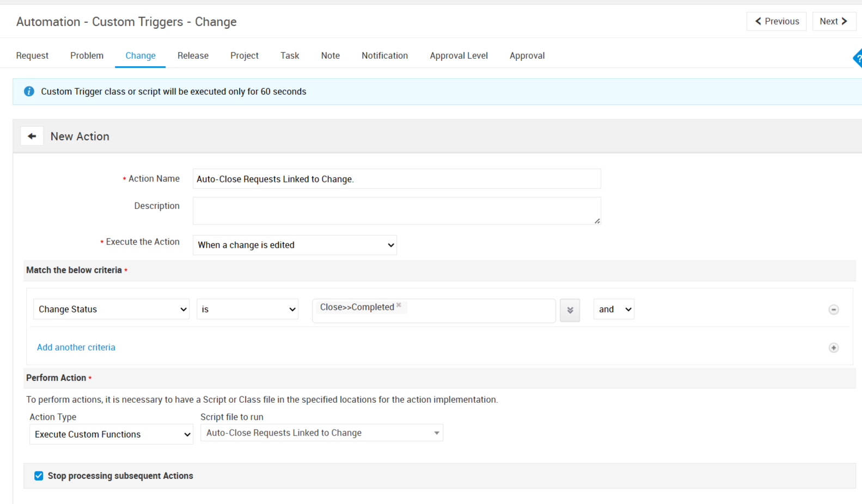Viewport: 862px width, 504px height.
Task: Switch to the Request tab
Action: pos(32,56)
